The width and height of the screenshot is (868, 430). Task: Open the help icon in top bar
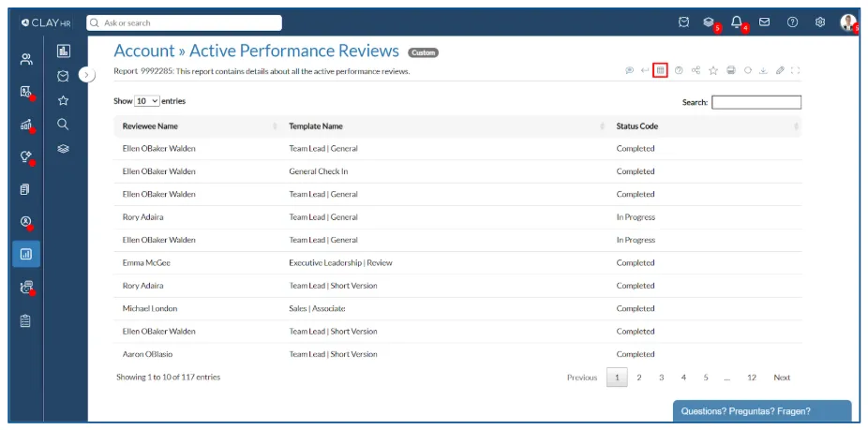793,22
